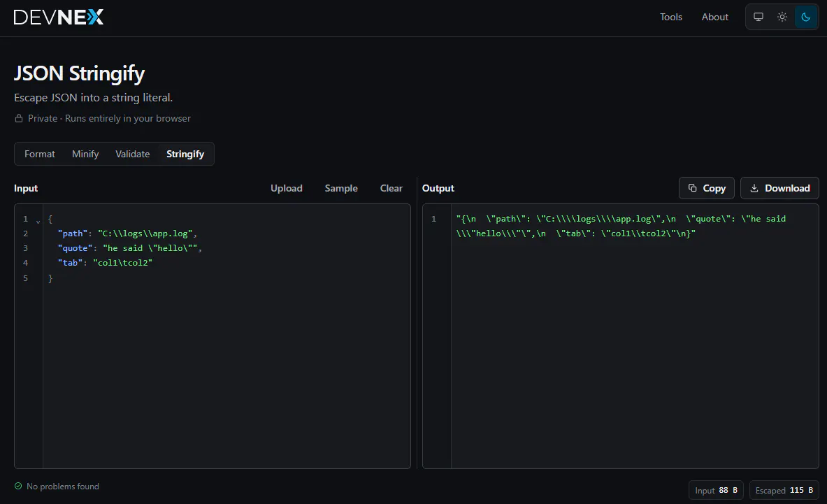
Task: Click the Input 88 B size badge
Action: pos(717,490)
